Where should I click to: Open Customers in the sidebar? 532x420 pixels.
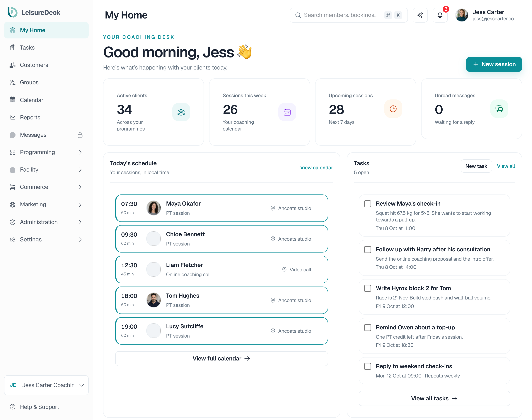coord(46,65)
